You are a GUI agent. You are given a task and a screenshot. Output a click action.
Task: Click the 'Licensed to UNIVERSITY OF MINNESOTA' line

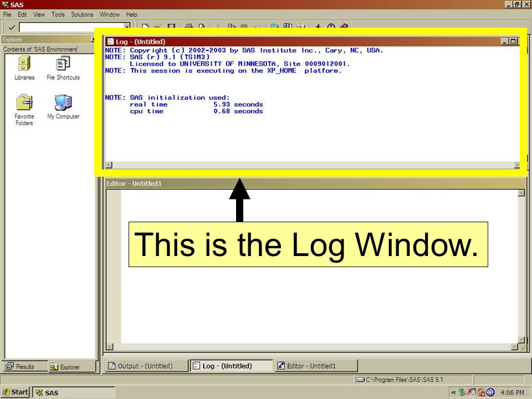[x=239, y=64]
